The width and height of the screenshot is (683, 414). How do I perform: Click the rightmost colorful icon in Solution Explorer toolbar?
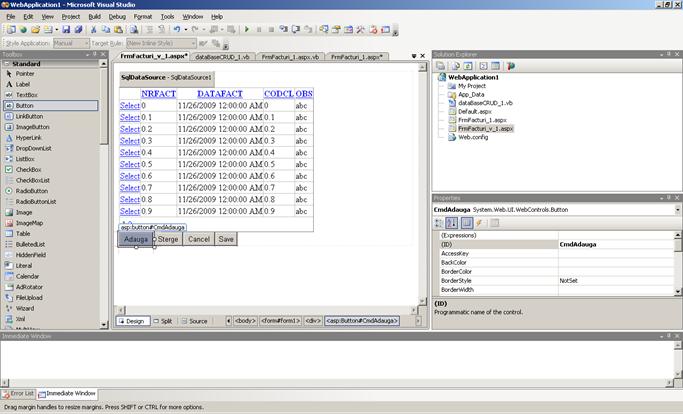511,66
